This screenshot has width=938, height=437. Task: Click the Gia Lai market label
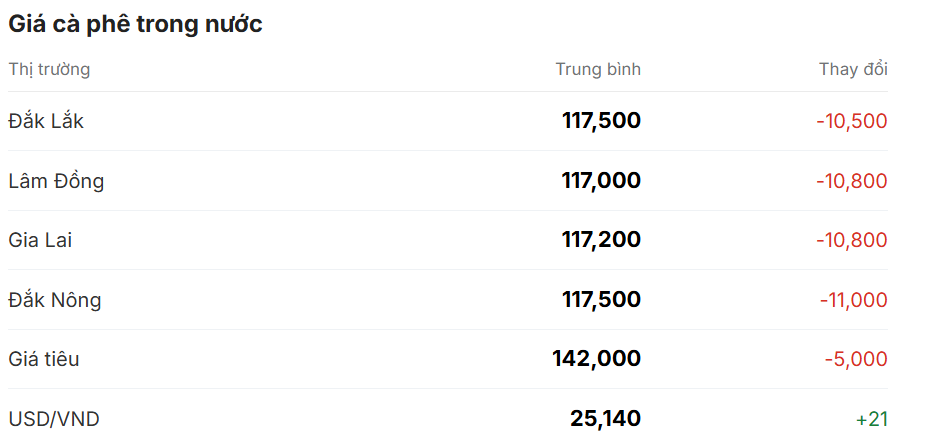(x=40, y=240)
